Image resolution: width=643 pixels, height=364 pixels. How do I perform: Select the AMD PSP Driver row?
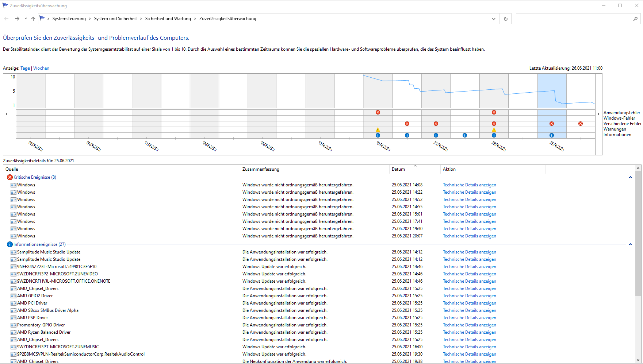click(x=319, y=318)
